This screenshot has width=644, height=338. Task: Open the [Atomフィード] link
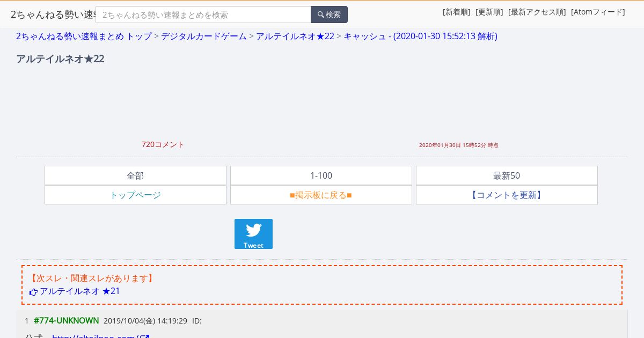click(598, 12)
